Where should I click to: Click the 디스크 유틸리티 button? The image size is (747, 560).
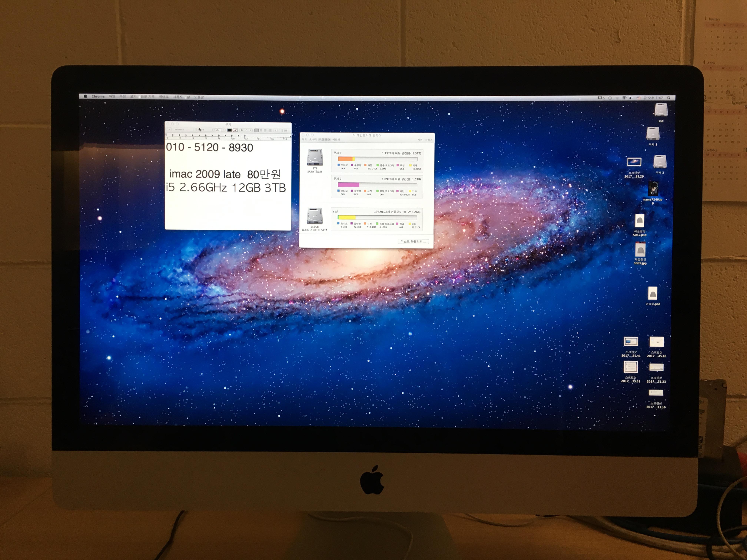click(x=413, y=241)
